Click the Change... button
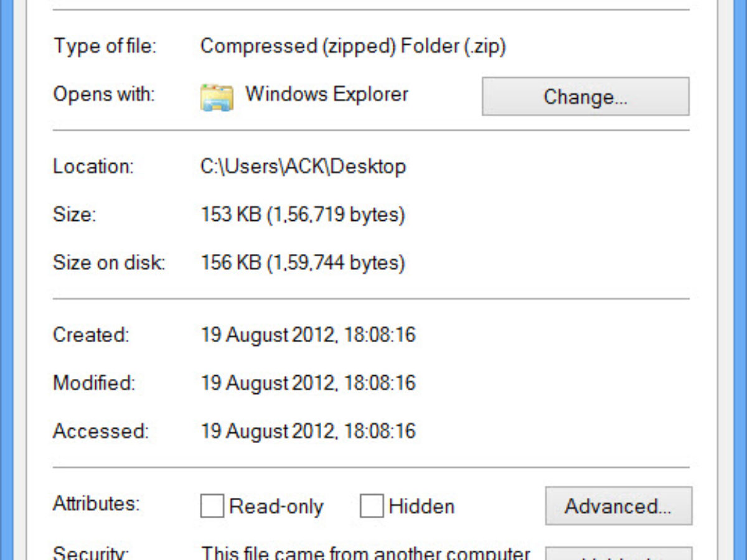747x560 pixels. pyautogui.click(x=585, y=96)
